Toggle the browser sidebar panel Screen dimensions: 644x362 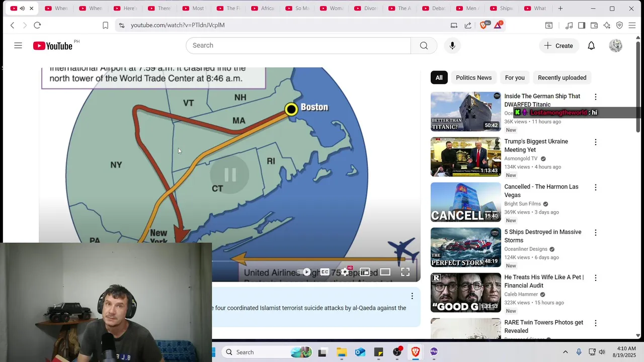(582, 25)
